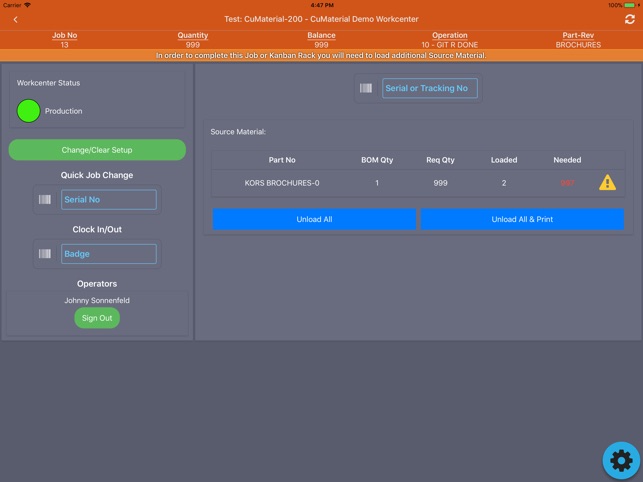
Task: Click the red Needed quantity value
Action: coord(567,183)
